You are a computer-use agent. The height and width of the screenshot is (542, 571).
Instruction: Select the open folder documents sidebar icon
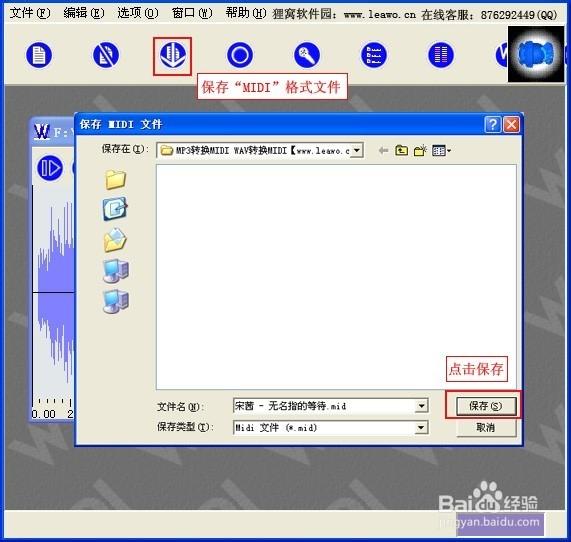pos(115,240)
